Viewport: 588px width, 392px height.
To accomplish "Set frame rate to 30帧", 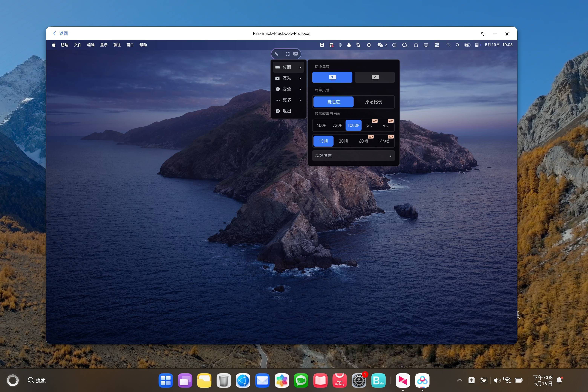I will coord(343,141).
